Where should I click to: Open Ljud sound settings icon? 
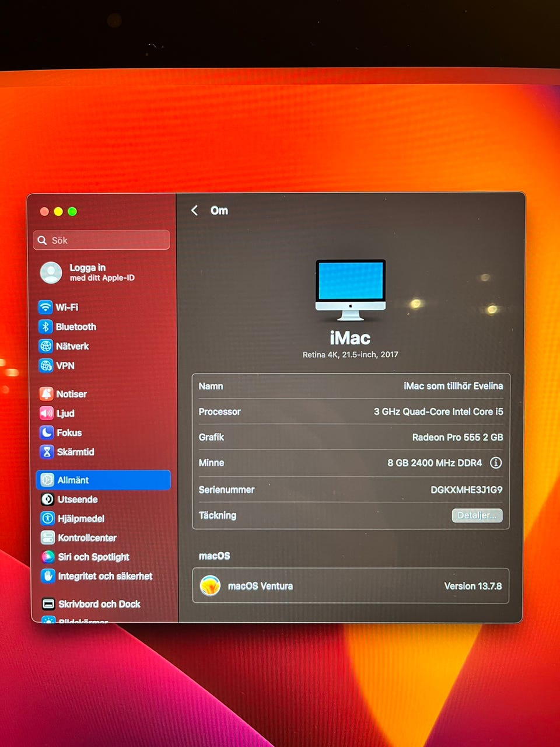(x=47, y=413)
